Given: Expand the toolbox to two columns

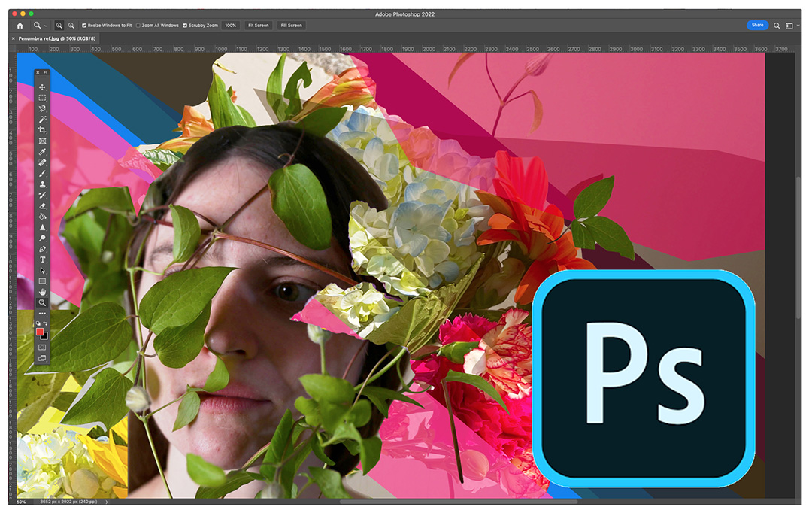Looking at the screenshot, I should (46, 72).
